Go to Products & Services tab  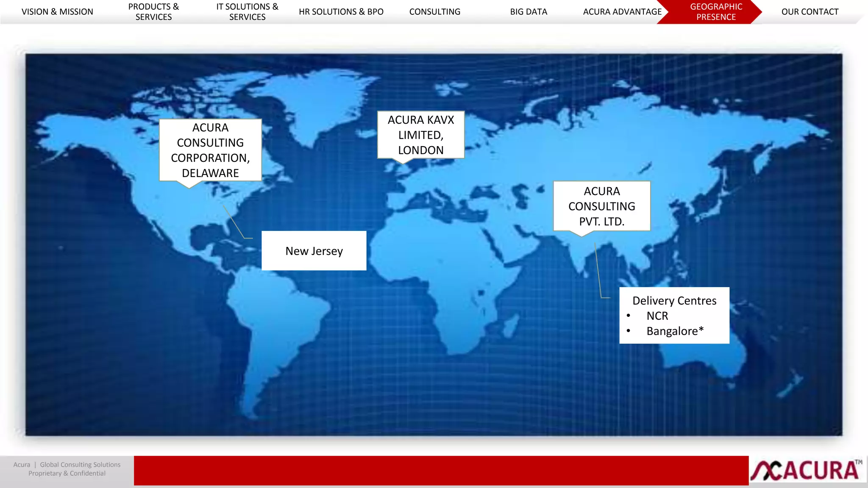coord(153,12)
